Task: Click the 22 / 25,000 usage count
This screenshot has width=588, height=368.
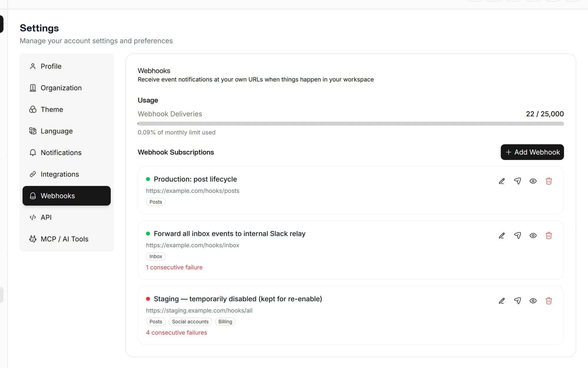Action: point(545,114)
